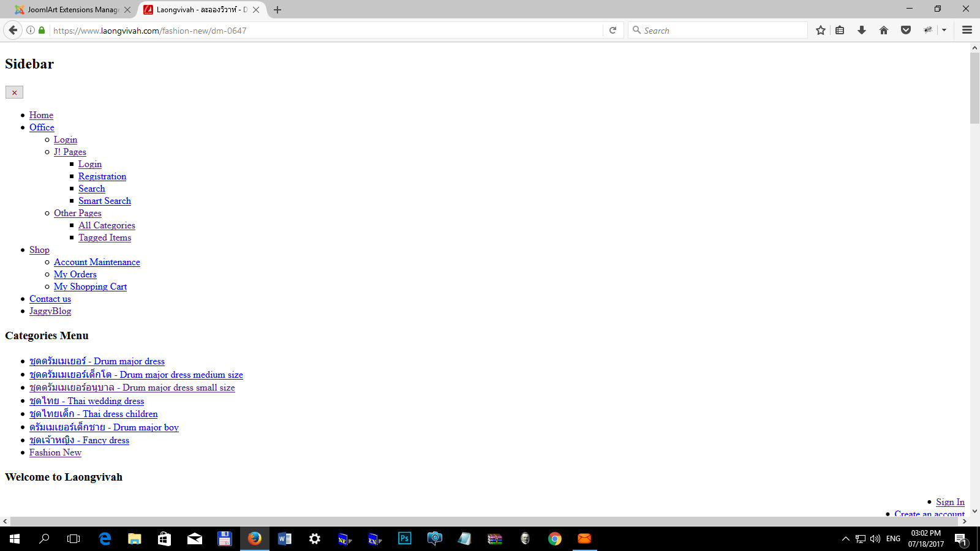Open the Other Pages link
The width and height of the screenshot is (980, 551).
click(78, 213)
